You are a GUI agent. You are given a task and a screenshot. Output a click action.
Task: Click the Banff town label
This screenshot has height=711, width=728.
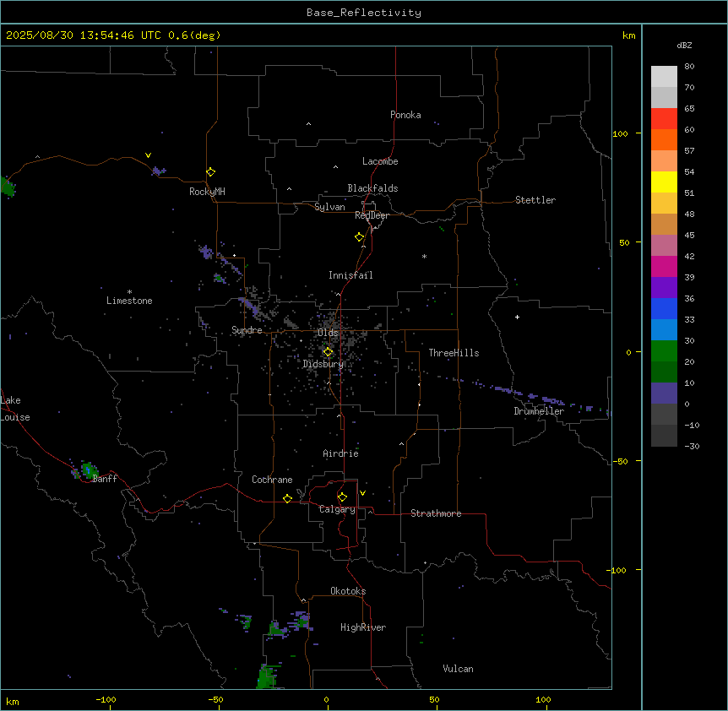pos(105,479)
